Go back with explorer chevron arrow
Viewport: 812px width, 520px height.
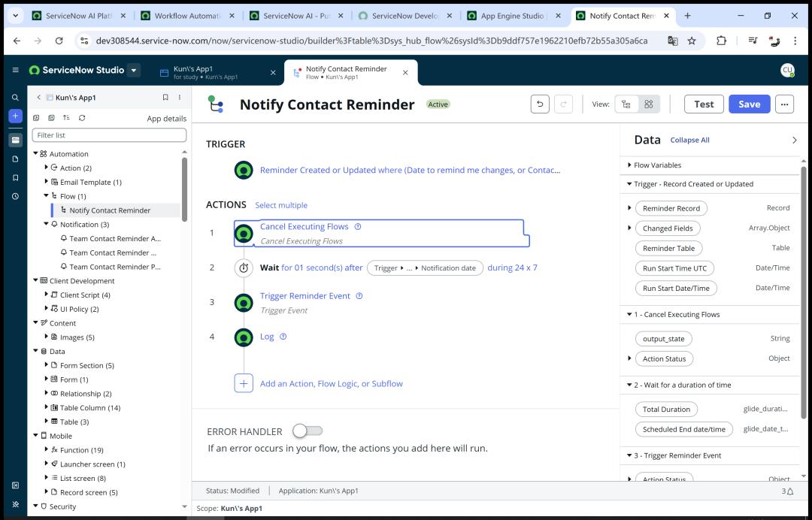(x=38, y=97)
